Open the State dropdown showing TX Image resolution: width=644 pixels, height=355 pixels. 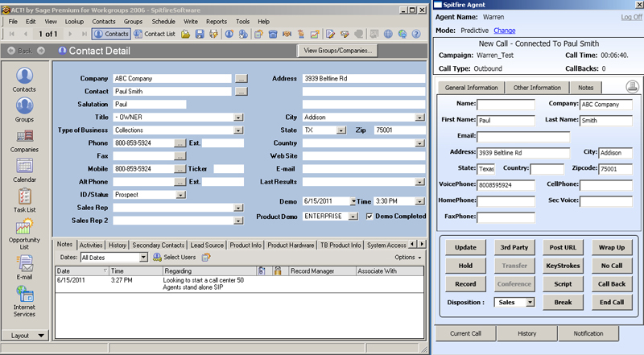point(341,130)
